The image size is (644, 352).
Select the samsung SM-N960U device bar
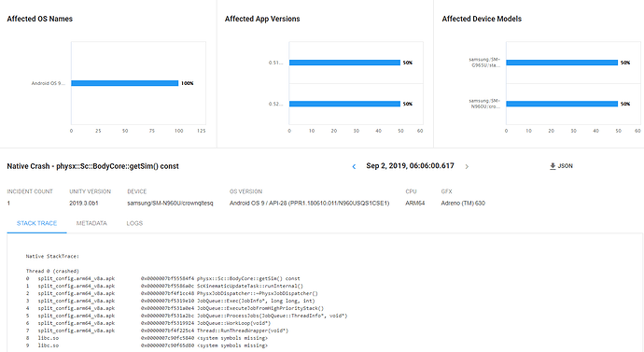pos(562,104)
